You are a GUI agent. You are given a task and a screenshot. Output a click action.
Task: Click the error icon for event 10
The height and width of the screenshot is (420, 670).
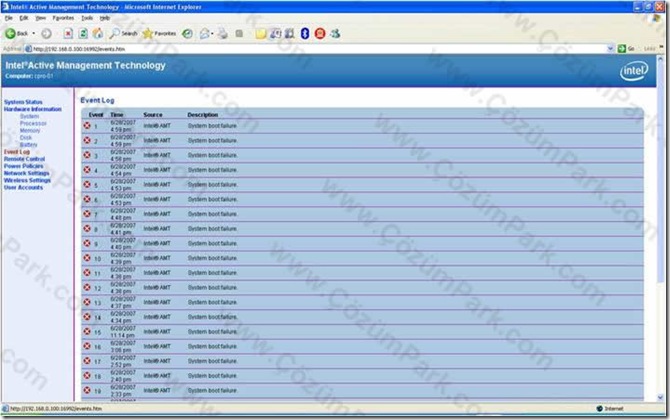pyautogui.click(x=87, y=258)
